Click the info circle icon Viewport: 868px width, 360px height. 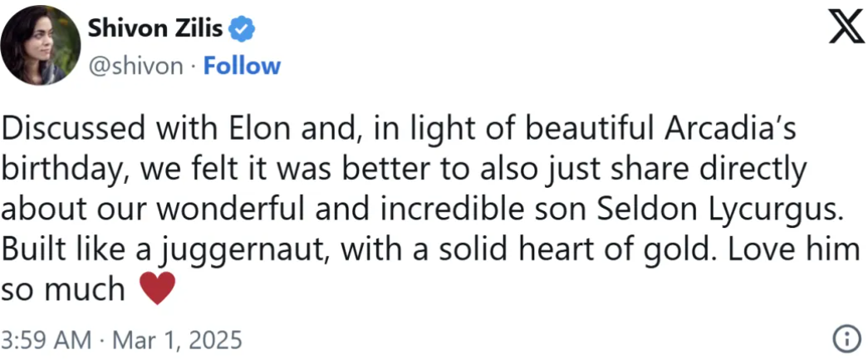point(846,340)
